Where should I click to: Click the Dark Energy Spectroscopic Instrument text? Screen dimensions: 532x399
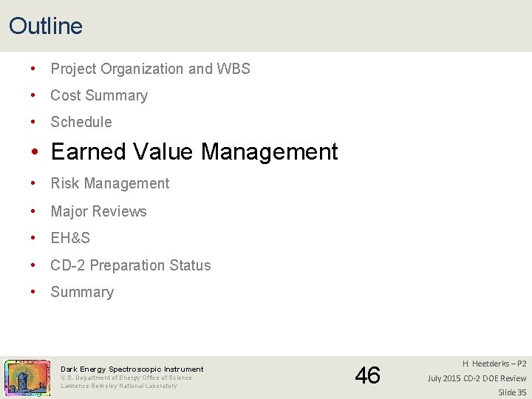coord(132,369)
